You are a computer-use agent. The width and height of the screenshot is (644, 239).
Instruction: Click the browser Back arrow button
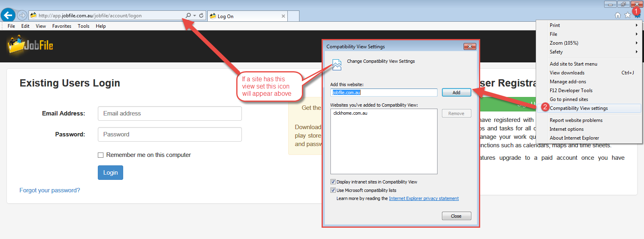point(8,15)
